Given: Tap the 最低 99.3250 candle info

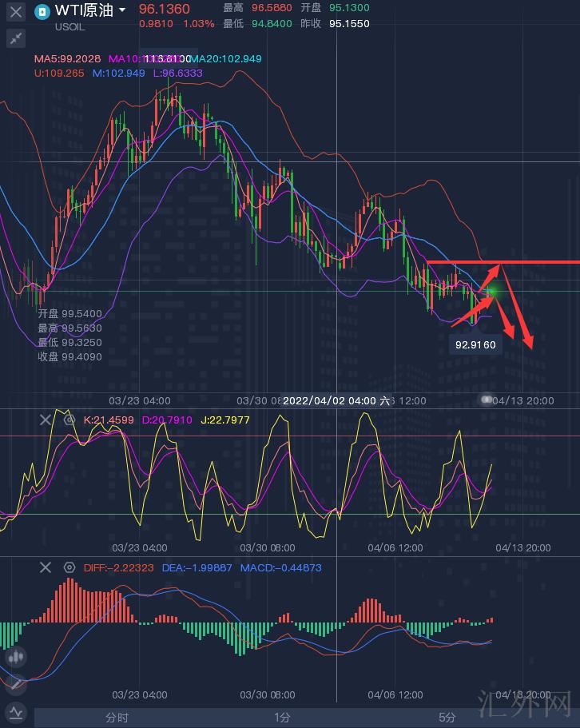Looking at the screenshot, I should pyautogui.click(x=70, y=342).
